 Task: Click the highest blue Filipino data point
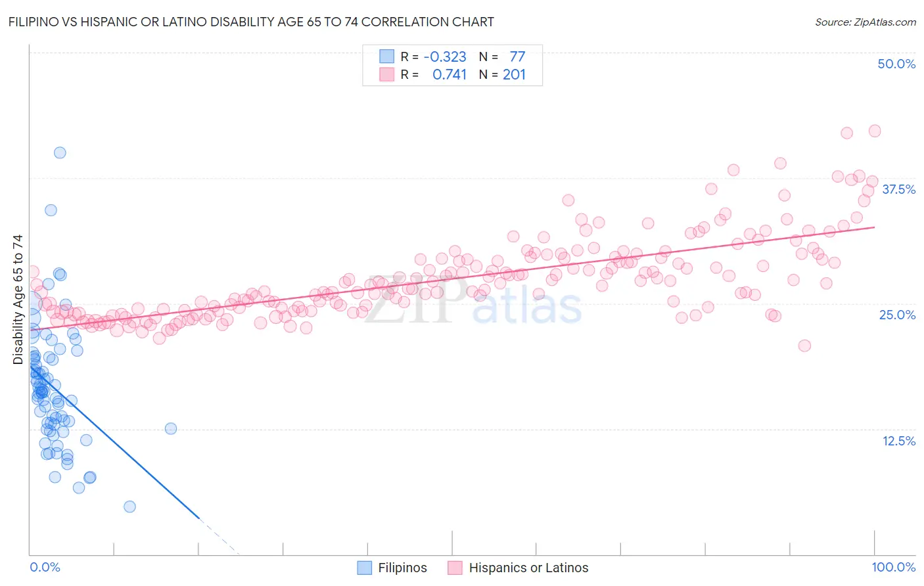(60, 152)
